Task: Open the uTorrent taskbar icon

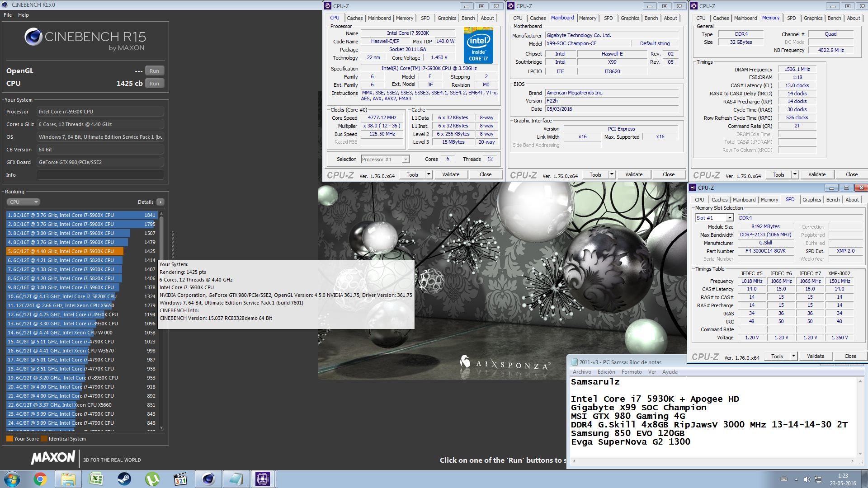Action: (x=152, y=479)
